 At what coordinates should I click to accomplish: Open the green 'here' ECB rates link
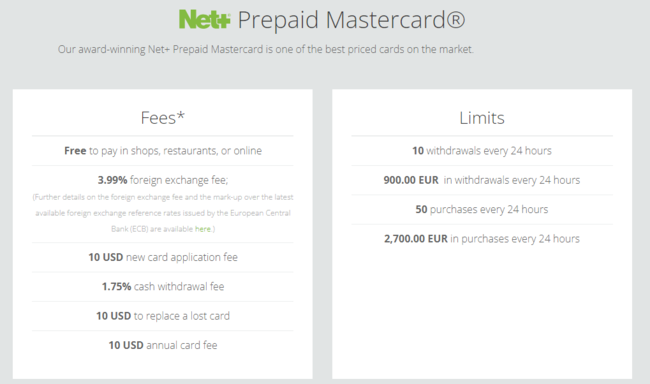(x=203, y=229)
